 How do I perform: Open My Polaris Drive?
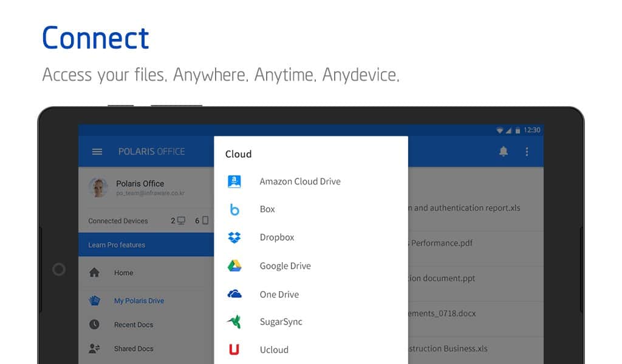pyautogui.click(x=138, y=301)
